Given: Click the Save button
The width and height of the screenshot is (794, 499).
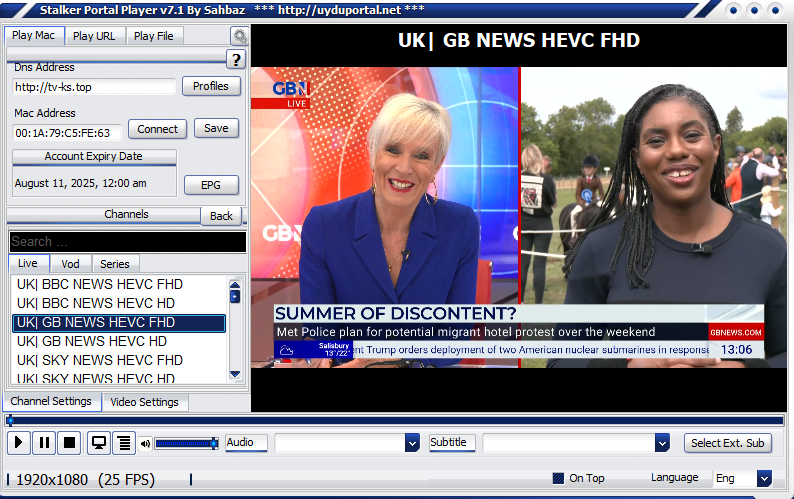Looking at the screenshot, I should 216,129.
